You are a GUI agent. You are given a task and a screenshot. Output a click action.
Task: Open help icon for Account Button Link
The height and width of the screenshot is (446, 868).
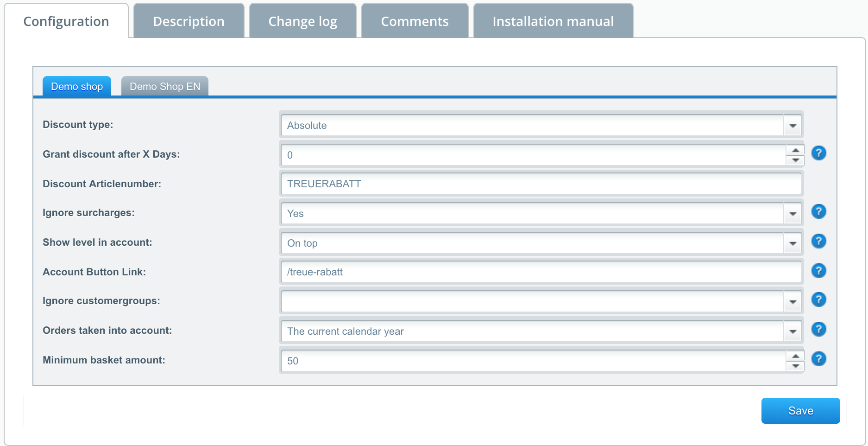point(818,271)
